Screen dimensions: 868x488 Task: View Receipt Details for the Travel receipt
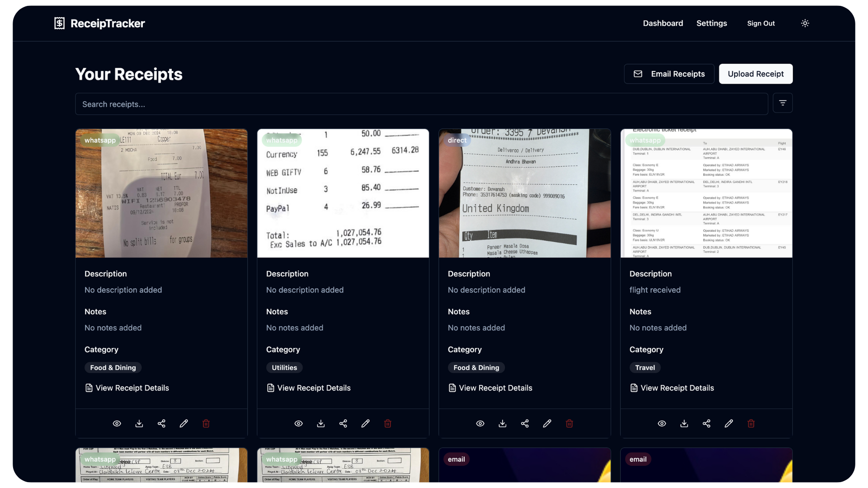click(672, 388)
